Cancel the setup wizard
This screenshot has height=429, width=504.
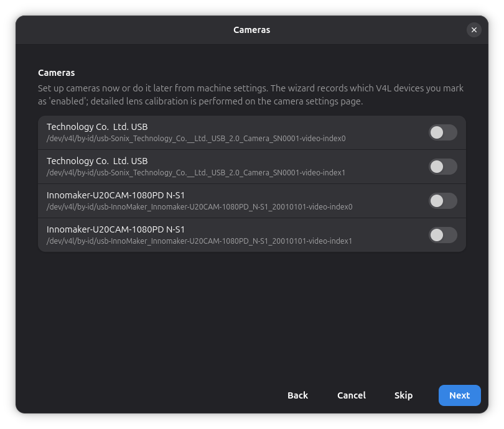(x=352, y=395)
